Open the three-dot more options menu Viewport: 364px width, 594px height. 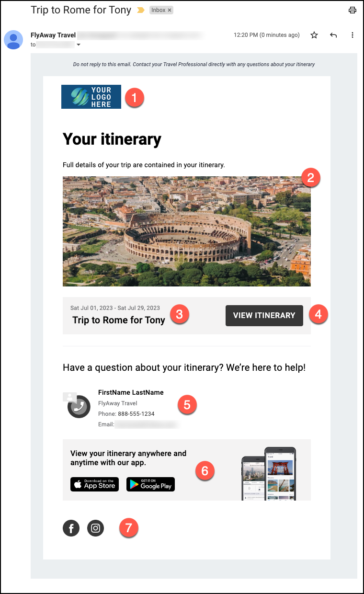click(353, 35)
